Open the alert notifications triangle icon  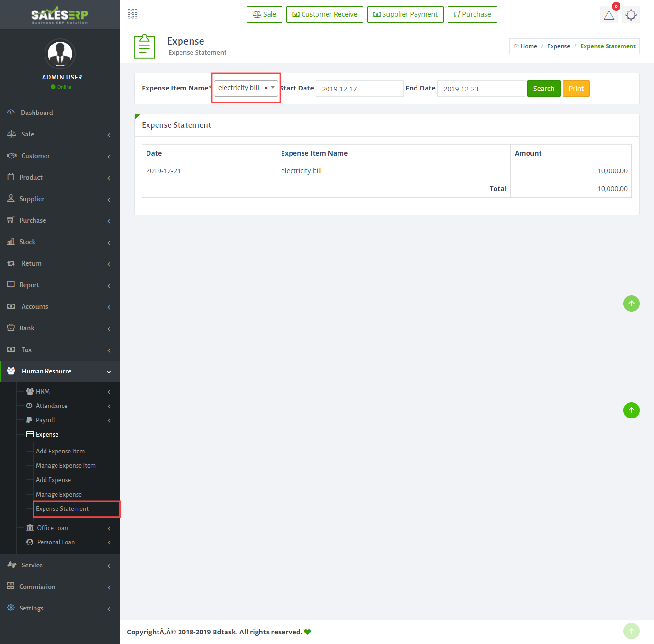pyautogui.click(x=609, y=15)
